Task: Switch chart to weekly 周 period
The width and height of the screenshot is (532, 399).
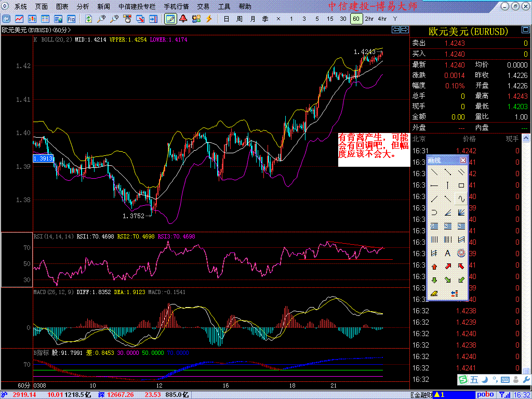Action: coord(239,19)
